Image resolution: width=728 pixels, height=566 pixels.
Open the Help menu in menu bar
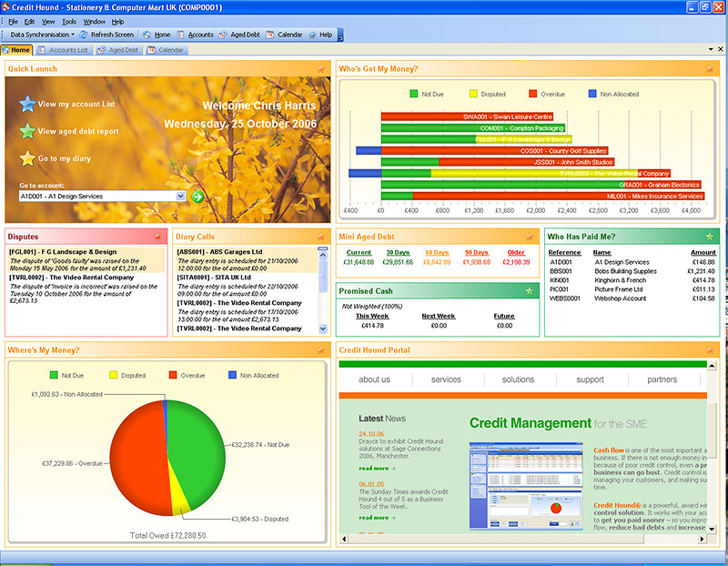click(x=117, y=21)
